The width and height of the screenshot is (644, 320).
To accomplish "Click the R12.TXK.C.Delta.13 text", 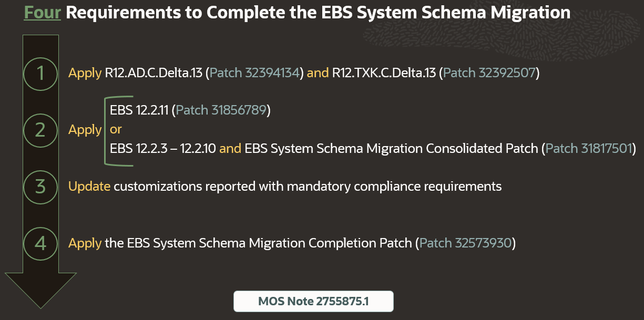I will tap(384, 73).
